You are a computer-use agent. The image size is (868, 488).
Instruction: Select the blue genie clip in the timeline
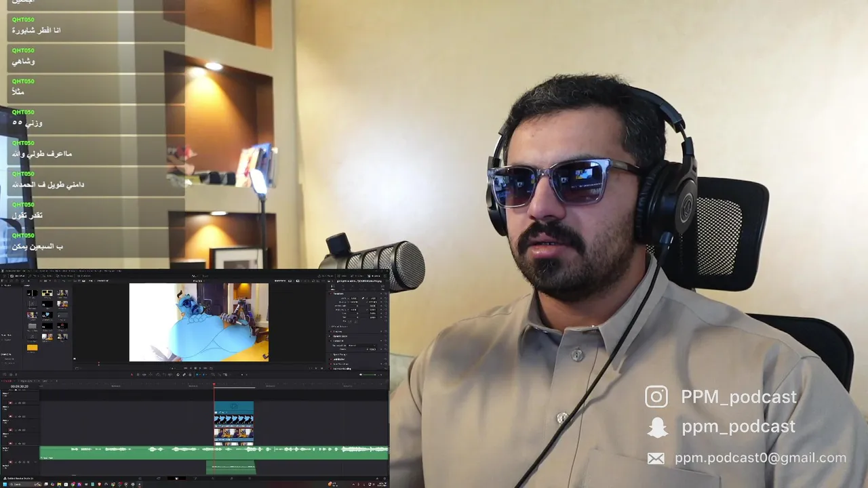[x=234, y=421]
